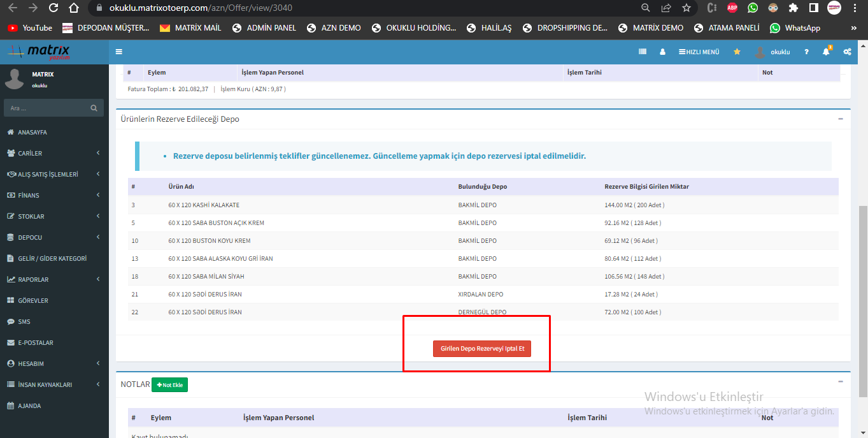Click the green Not Ekle button

click(169, 384)
